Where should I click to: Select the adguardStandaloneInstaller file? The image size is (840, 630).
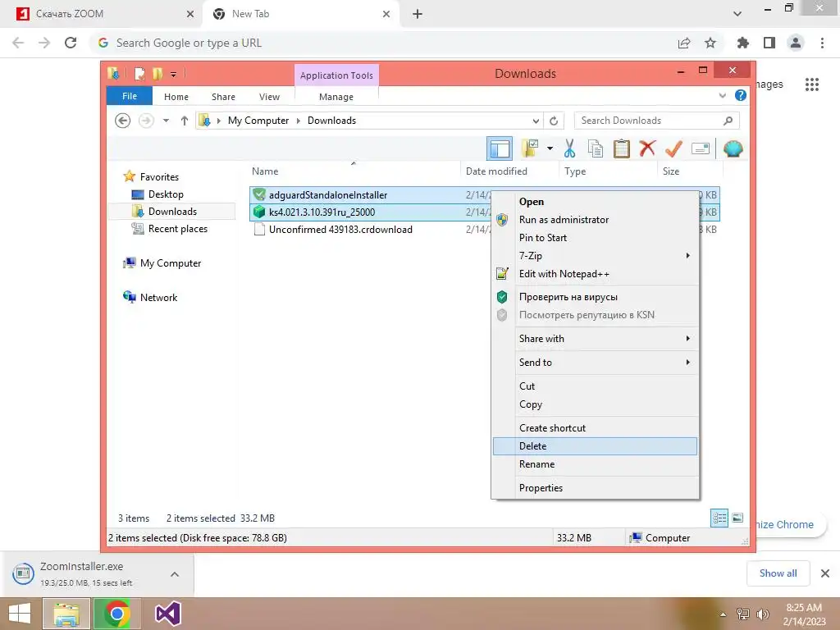328,195
